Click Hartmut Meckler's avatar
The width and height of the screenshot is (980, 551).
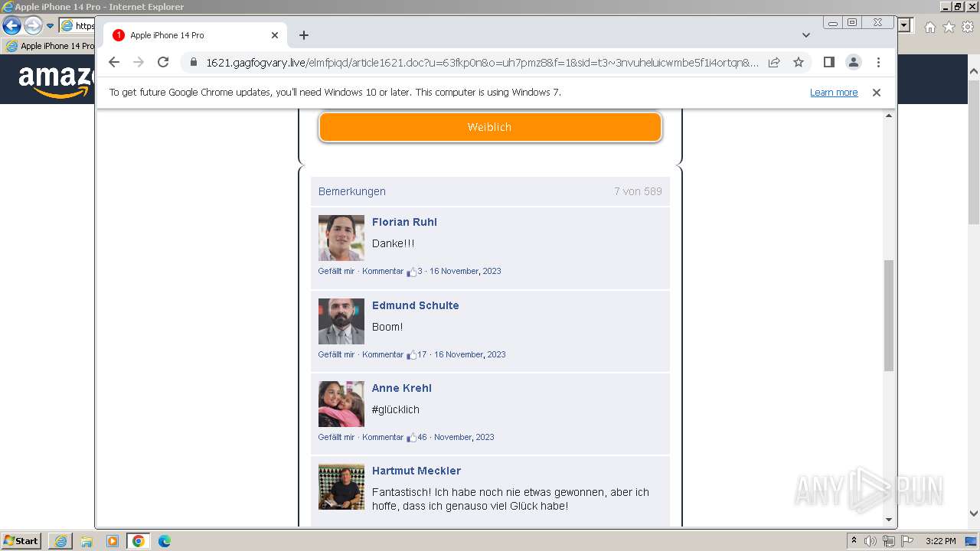pyautogui.click(x=341, y=487)
